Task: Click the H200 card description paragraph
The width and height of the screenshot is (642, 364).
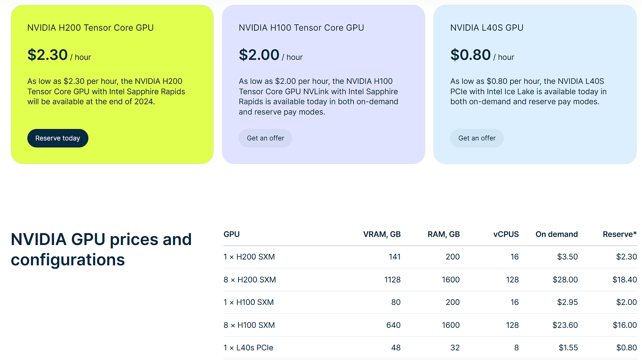Action: [106, 92]
